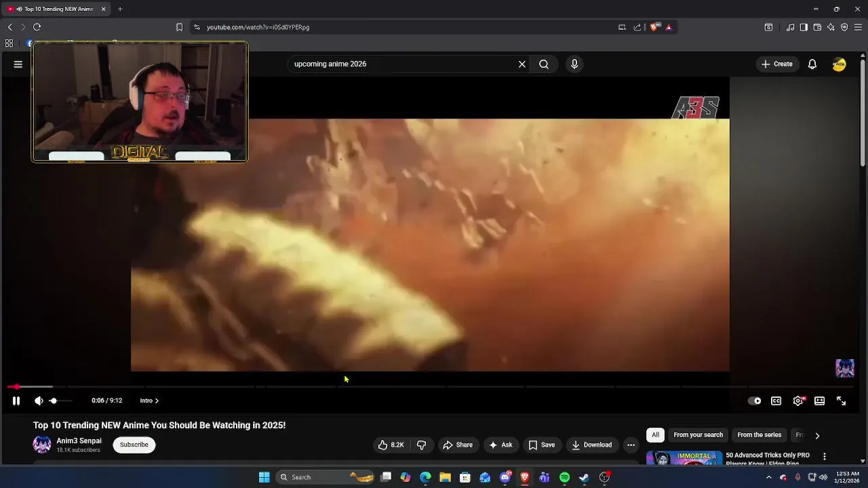Viewport: 868px width, 488px height.
Task: Adjust the video volume slider
Action: (60, 401)
